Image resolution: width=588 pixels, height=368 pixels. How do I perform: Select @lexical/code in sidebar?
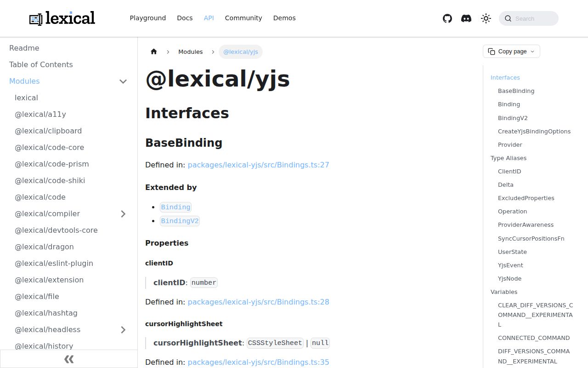pos(40,197)
